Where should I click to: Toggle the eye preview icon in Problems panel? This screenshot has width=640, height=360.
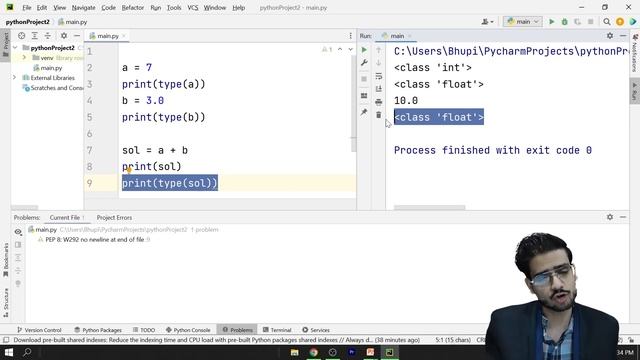click(18, 232)
